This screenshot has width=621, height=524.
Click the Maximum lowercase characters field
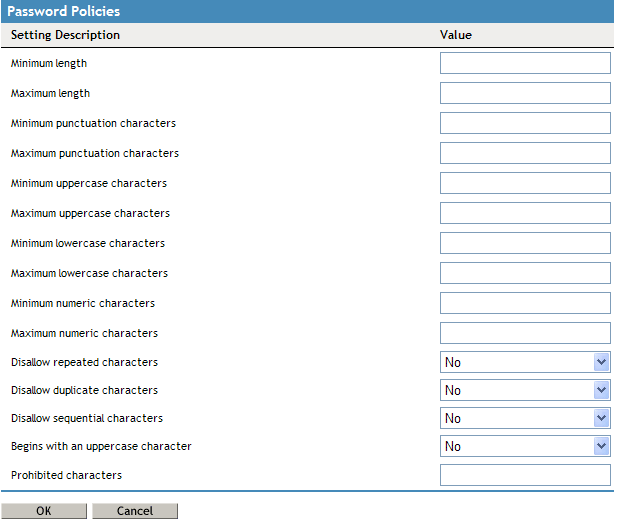point(525,273)
